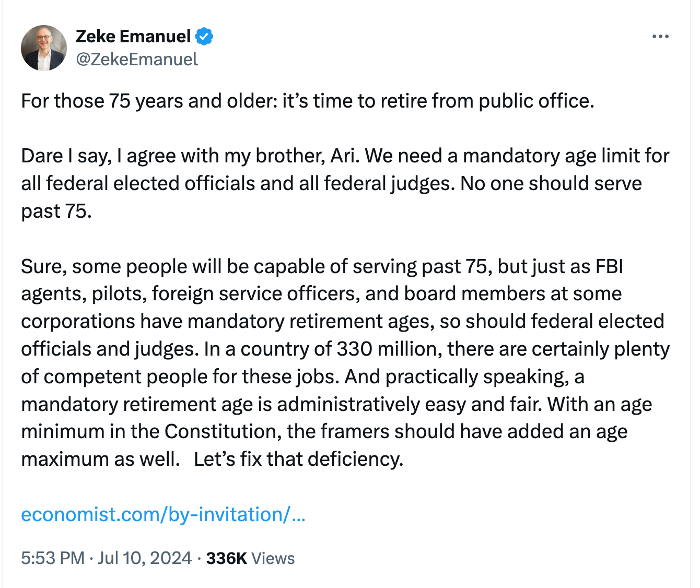Select the 336K Views counter
The image size is (700, 588).
(x=228, y=558)
